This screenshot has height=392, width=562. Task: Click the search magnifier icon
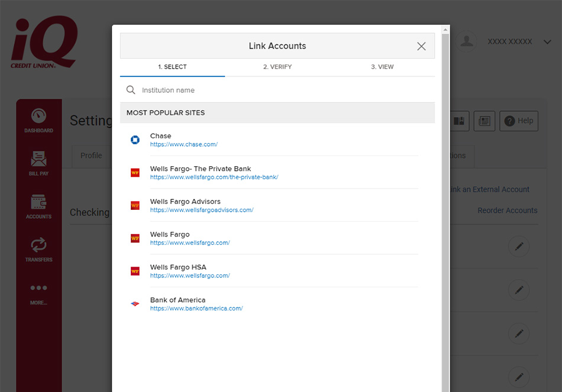(131, 90)
